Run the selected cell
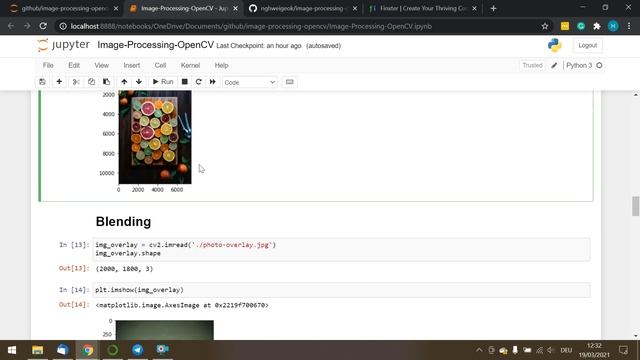 pos(163,82)
